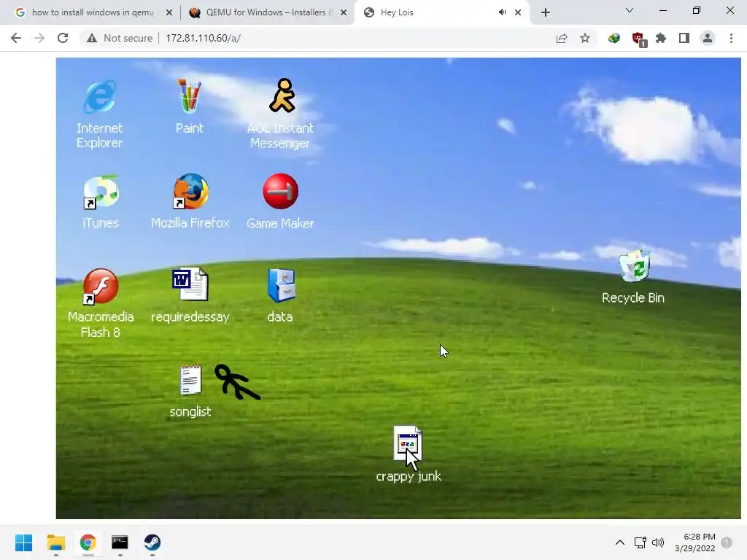Open the uBlock Origin shield extension

tap(638, 39)
